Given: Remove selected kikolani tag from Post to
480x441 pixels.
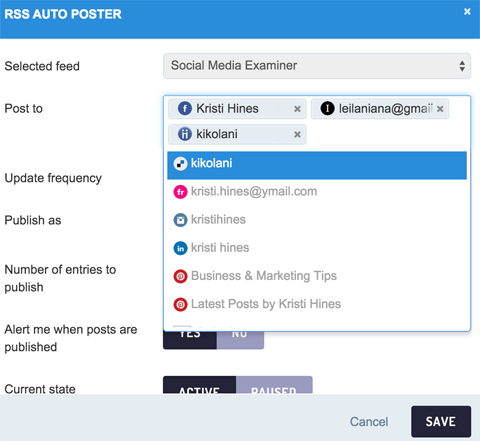Looking at the screenshot, I should 297,134.
